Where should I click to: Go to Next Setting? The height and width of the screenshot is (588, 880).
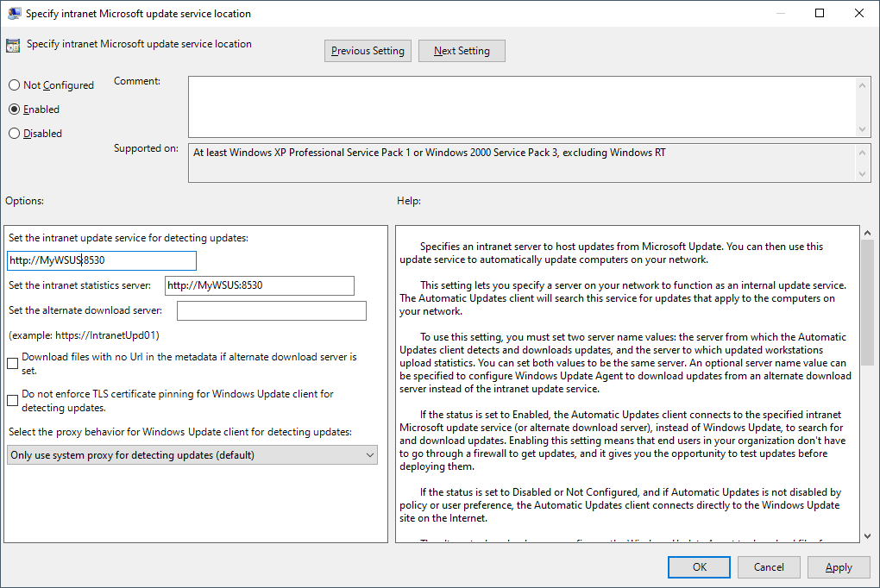pyautogui.click(x=462, y=51)
